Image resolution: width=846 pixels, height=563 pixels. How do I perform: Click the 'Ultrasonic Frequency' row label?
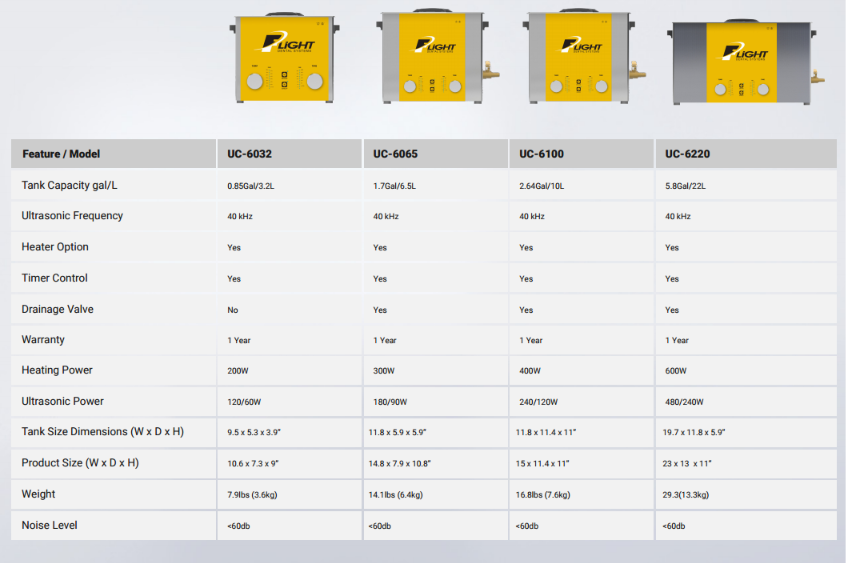[72, 215]
